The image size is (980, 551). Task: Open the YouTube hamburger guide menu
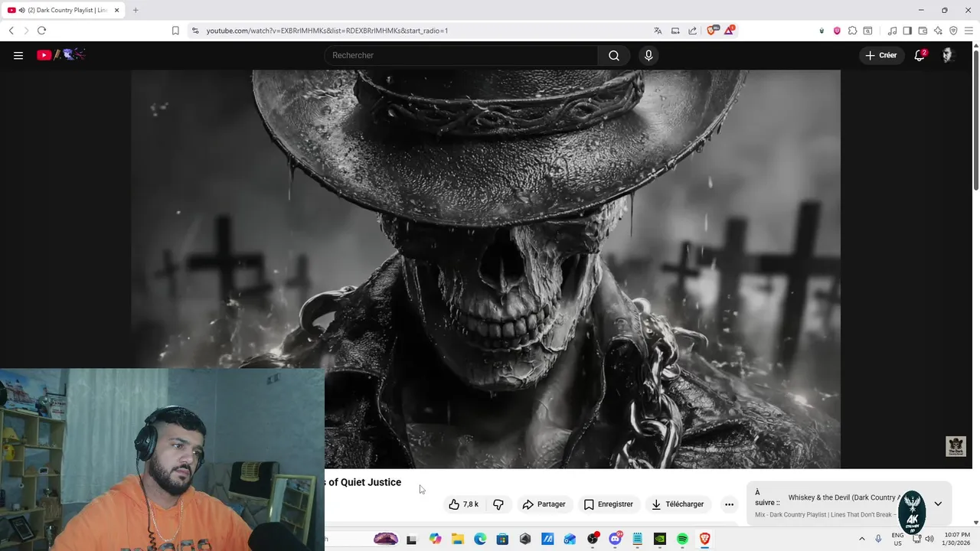tap(18, 55)
